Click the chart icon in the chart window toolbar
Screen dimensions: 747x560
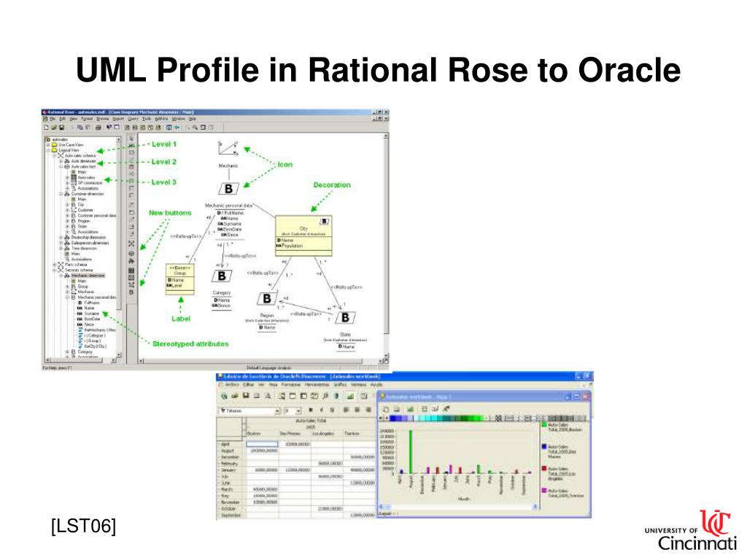410,408
